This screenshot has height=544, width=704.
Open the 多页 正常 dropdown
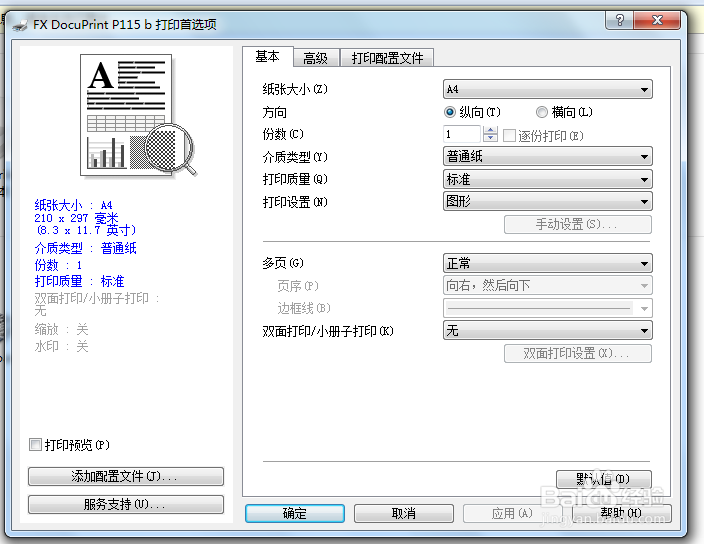(547, 263)
